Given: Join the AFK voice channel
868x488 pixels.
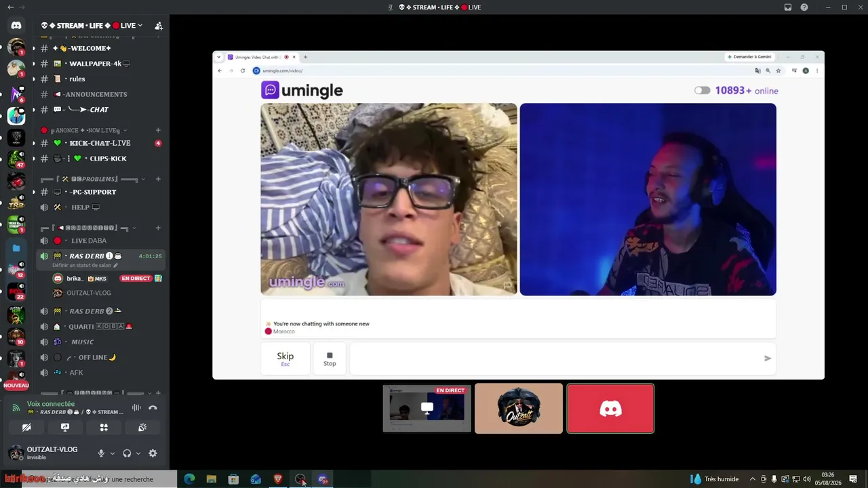Looking at the screenshot, I should click(x=101, y=373).
